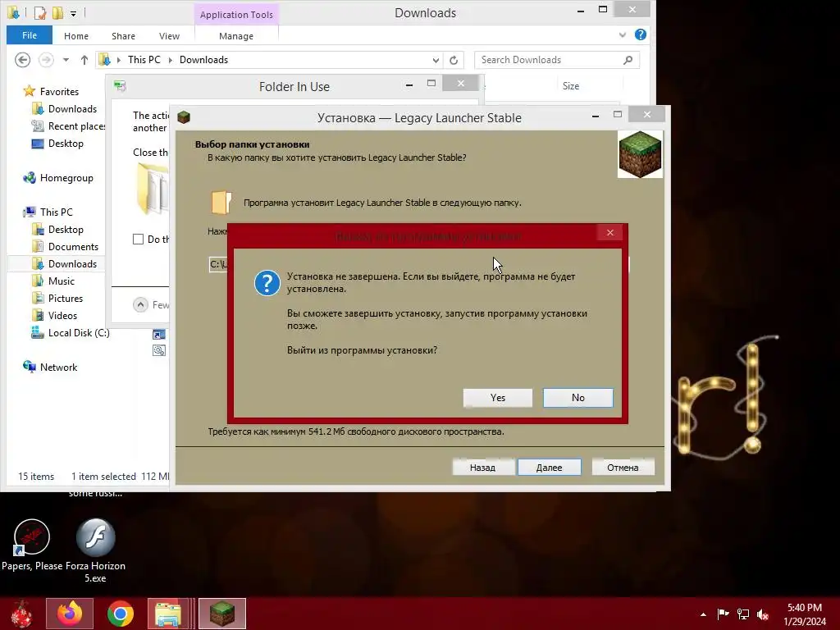
Task: Open Google Chrome from the taskbar
Action: 121,614
